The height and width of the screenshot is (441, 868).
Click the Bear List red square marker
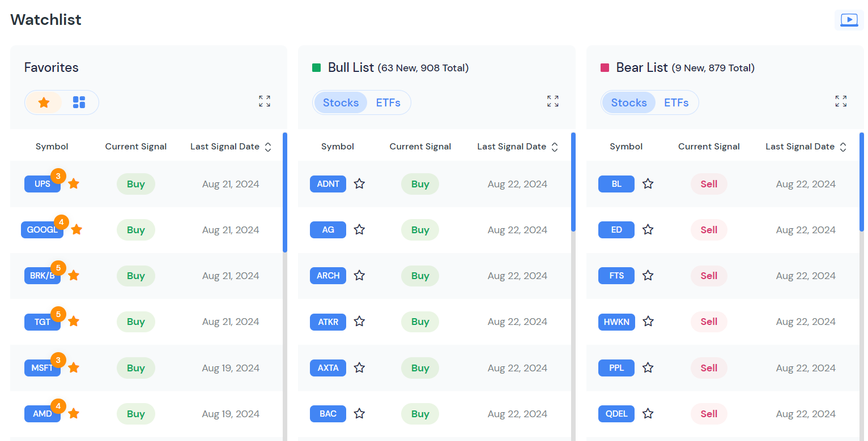click(605, 68)
